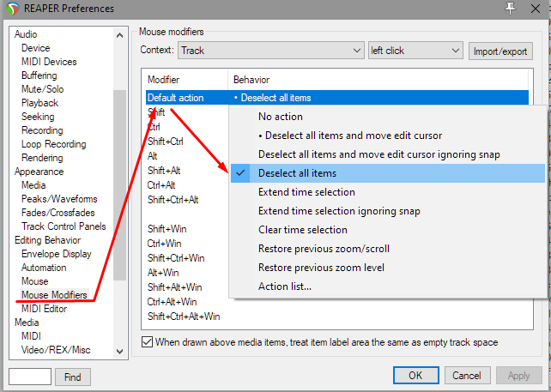Click the Cancel button
Image resolution: width=551 pixels, height=392 pixels.
click(x=467, y=376)
